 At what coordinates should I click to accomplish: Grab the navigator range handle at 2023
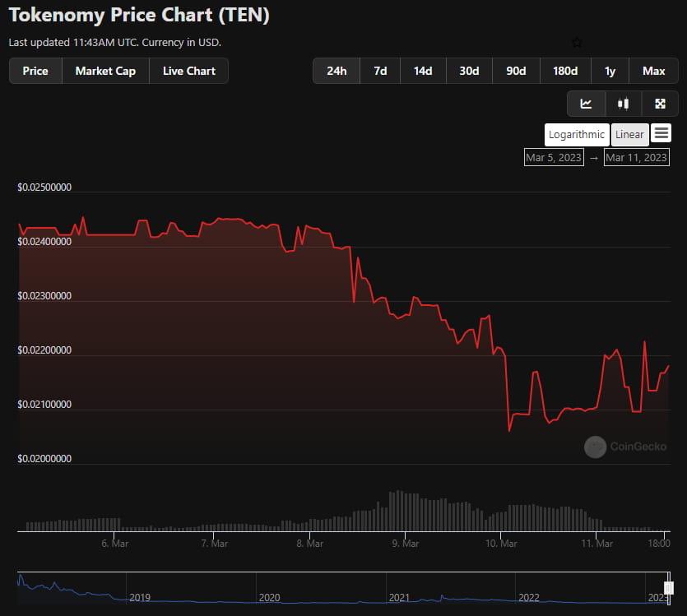tap(669, 588)
